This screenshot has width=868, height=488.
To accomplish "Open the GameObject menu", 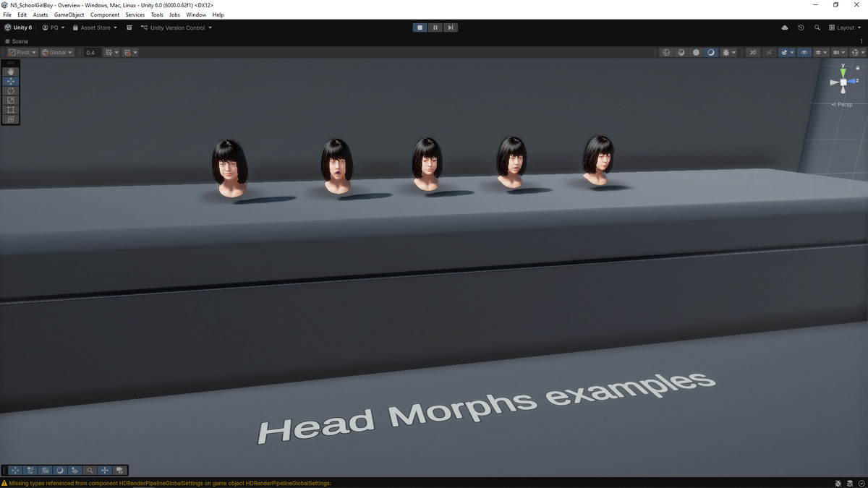I will (69, 14).
